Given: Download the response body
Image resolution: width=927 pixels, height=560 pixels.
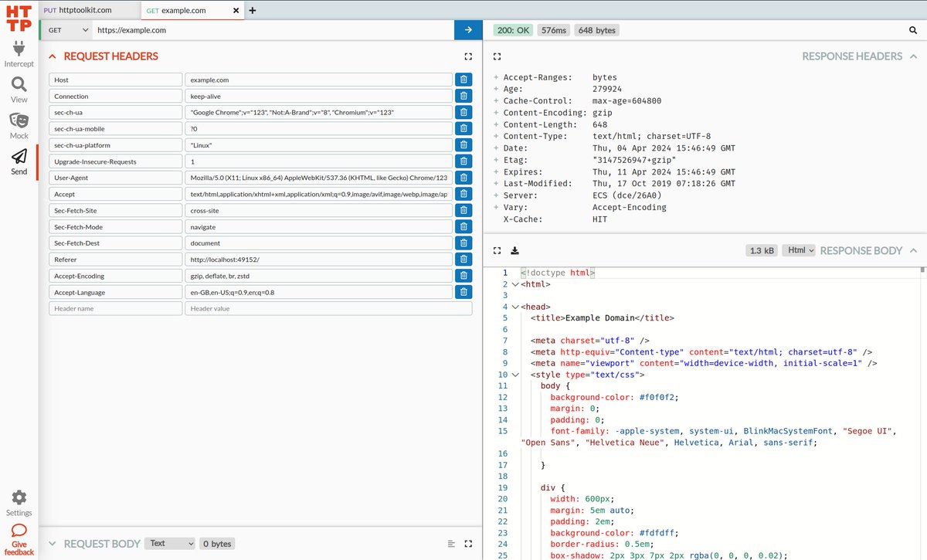Looking at the screenshot, I should [515, 250].
